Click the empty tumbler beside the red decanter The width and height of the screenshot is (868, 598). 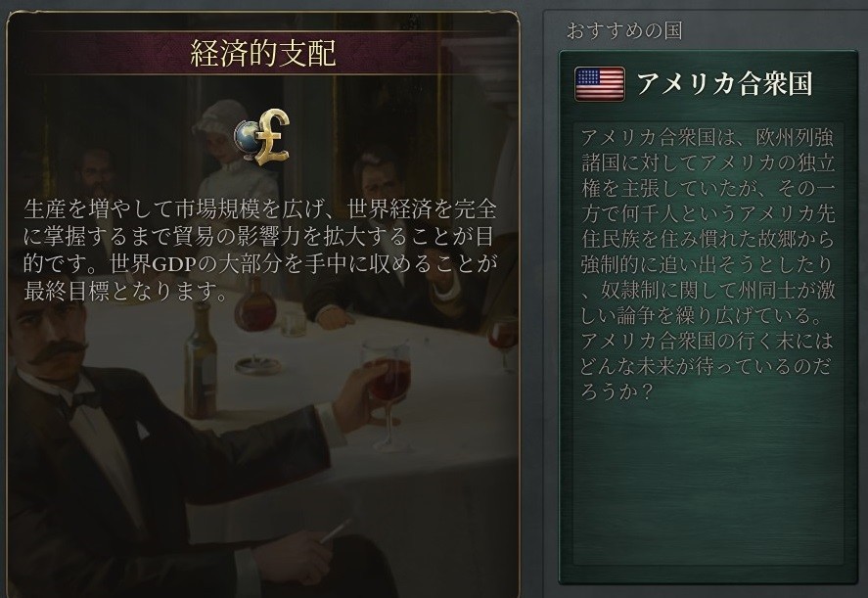pos(293,324)
